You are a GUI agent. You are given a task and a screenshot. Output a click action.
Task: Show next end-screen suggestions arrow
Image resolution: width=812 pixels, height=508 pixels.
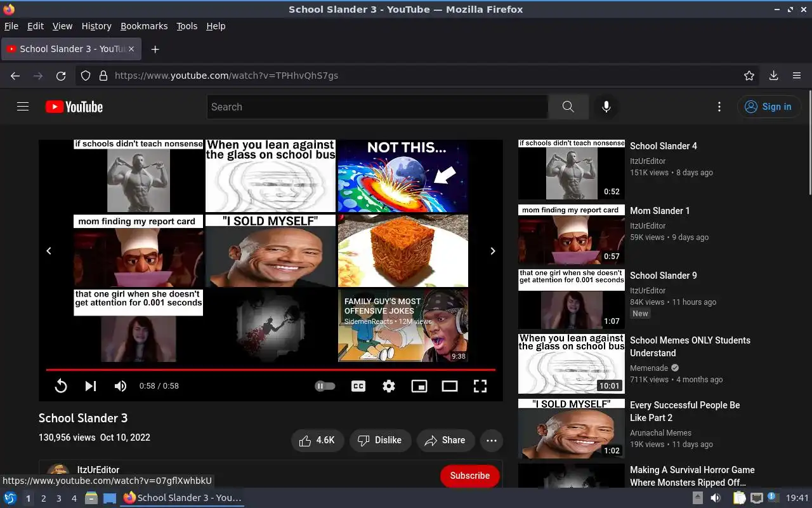click(x=493, y=251)
